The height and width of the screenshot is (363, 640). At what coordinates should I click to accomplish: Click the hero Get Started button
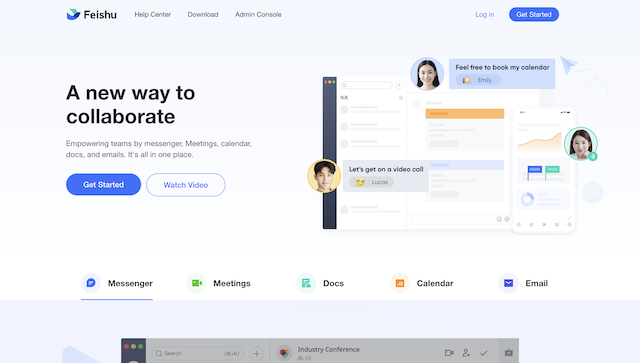click(x=104, y=185)
